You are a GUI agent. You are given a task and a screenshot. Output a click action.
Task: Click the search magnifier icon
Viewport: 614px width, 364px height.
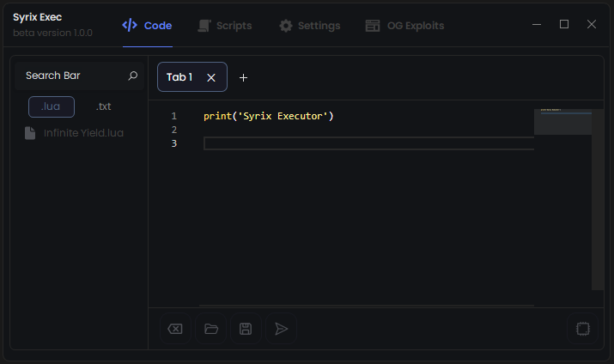click(132, 76)
